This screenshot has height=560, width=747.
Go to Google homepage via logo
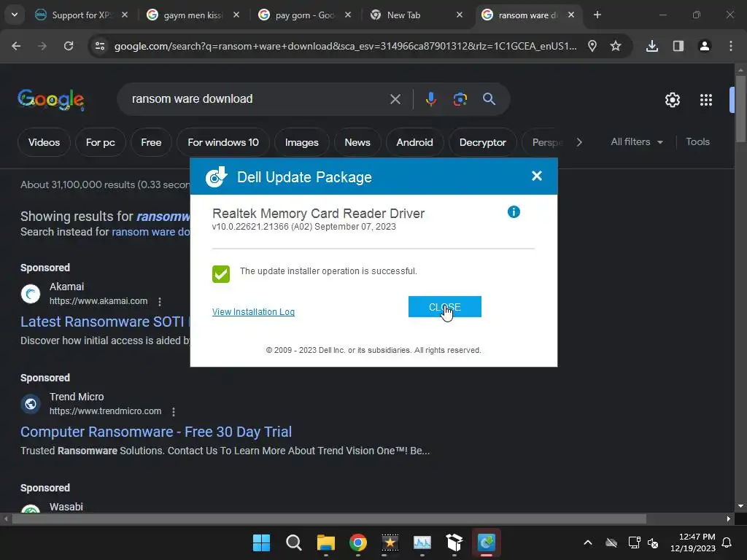coord(51,99)
